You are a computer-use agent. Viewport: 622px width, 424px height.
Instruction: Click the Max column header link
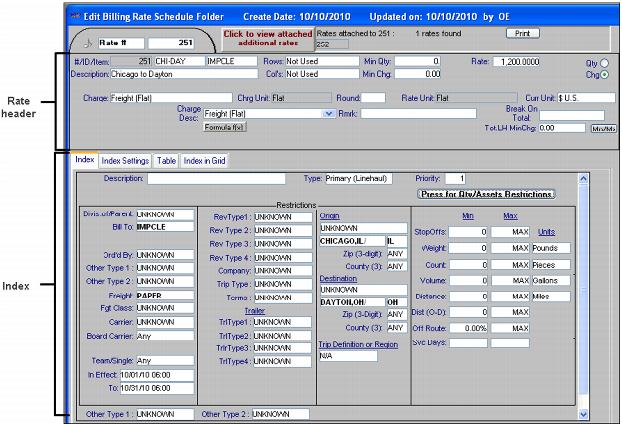tap(510, 216)
